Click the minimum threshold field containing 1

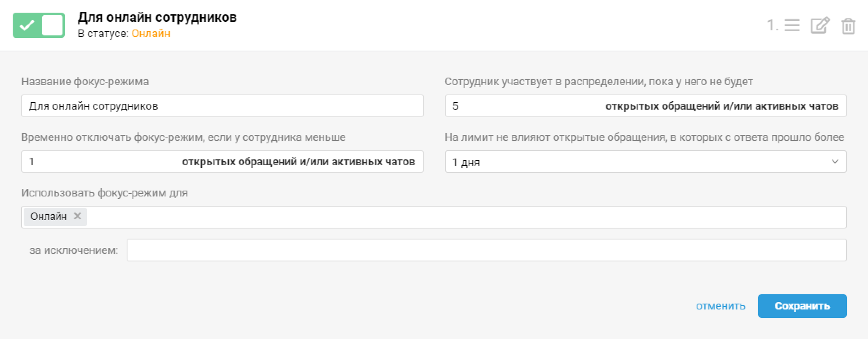pos(101,162)
